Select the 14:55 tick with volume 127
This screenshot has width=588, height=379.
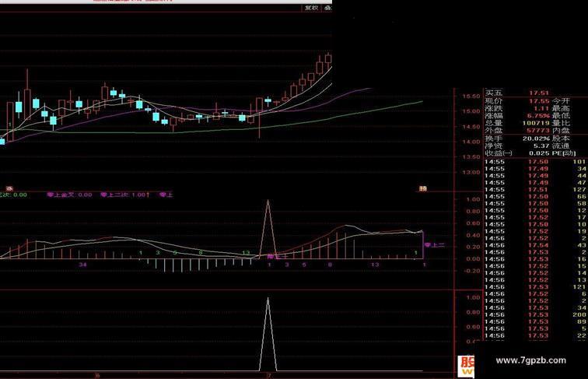click(x=535, y=190)
